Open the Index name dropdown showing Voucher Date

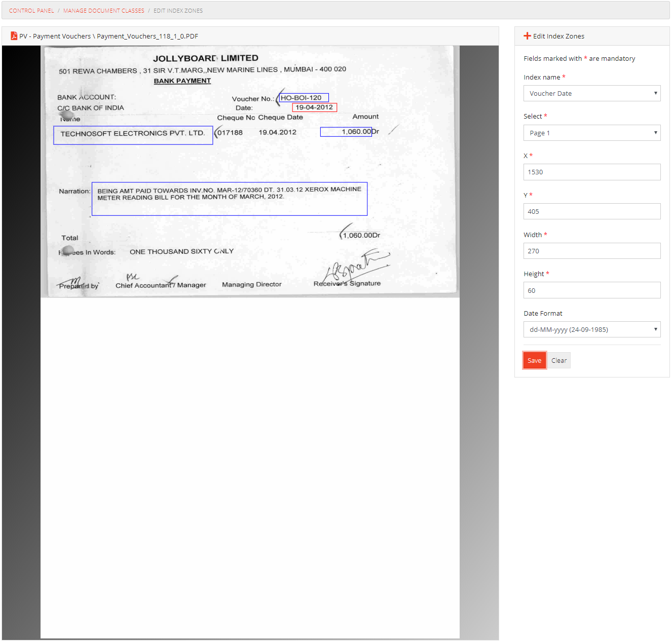click(x=592, y=93)
